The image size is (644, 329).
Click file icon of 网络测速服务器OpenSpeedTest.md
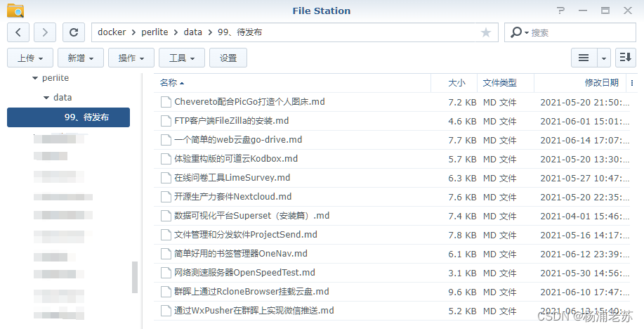click(x=166, y=273)
